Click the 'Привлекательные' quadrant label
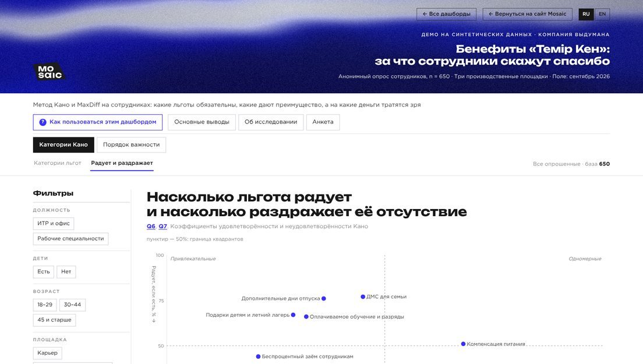Screen dimensions: 643x364 coord(193,259)
